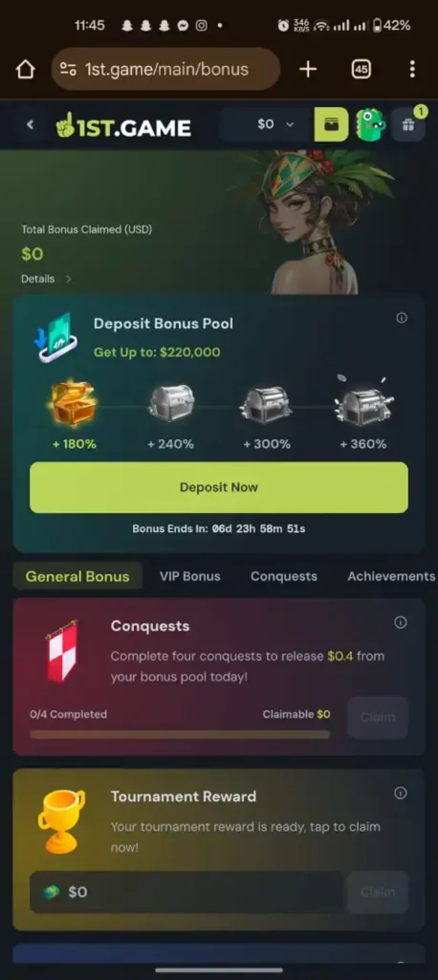The width and height of the screenshot is (438, 980).
Task: Select the General Bonus tab
Action: pyautogui.click(x=77, y=576)
